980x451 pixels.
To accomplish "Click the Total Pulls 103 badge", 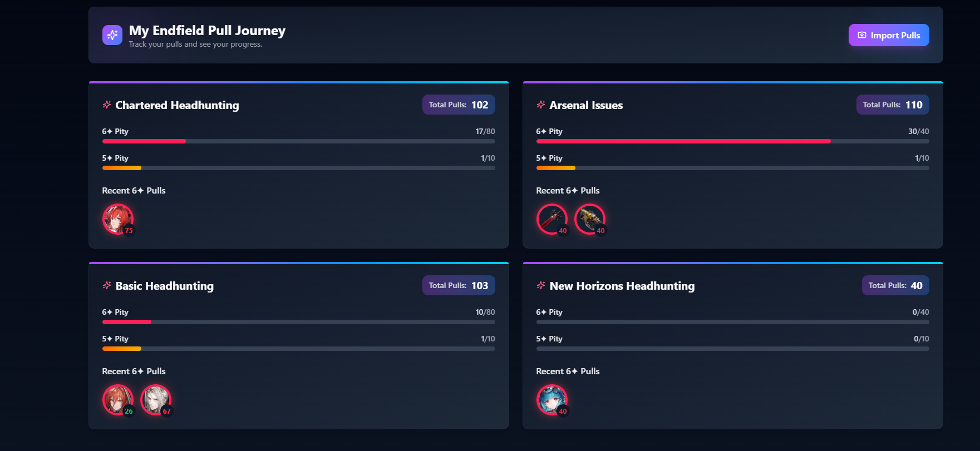I will [459, 285].
